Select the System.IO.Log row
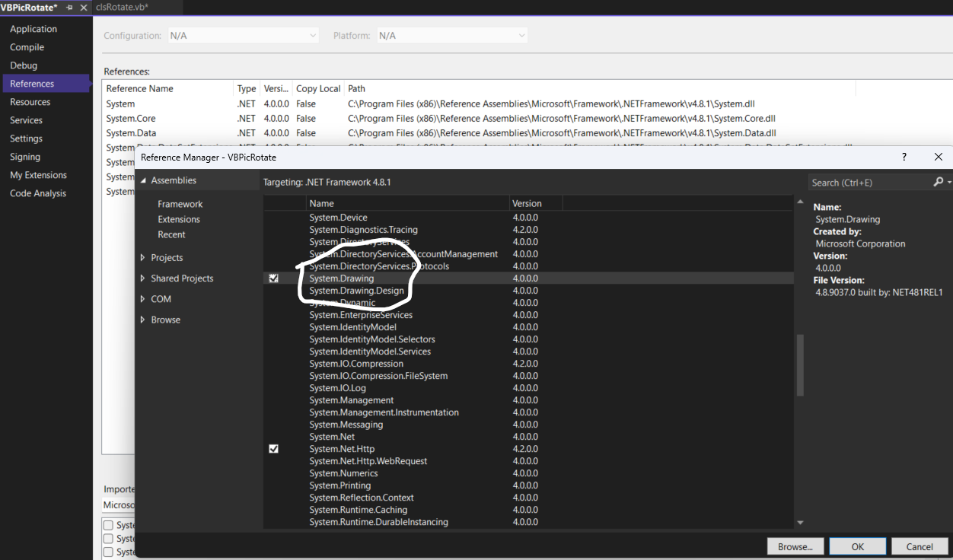This screenshot has width=953, height=560. [528, 388]
